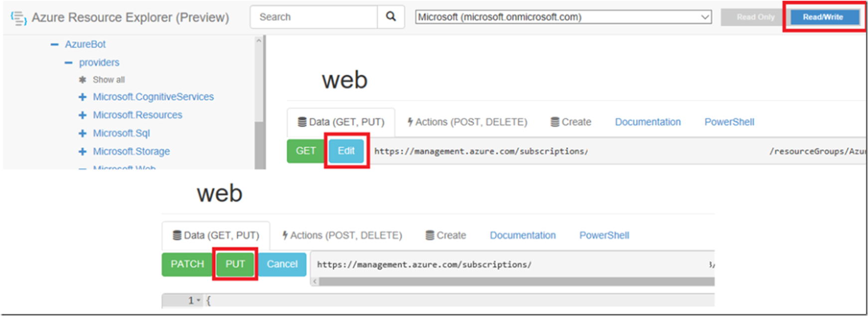Click the blue Edit button

(x=346, y=151)
